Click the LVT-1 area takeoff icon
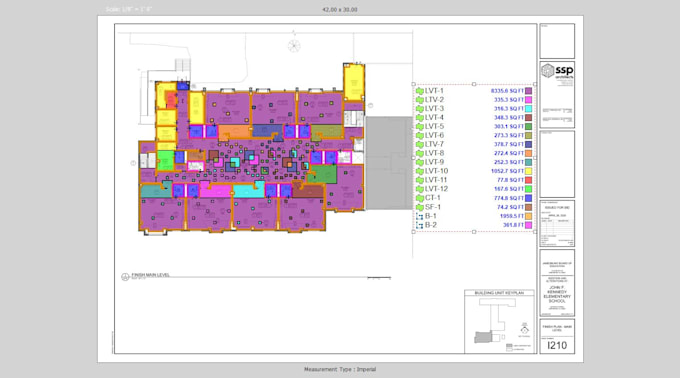 (419, 91)
